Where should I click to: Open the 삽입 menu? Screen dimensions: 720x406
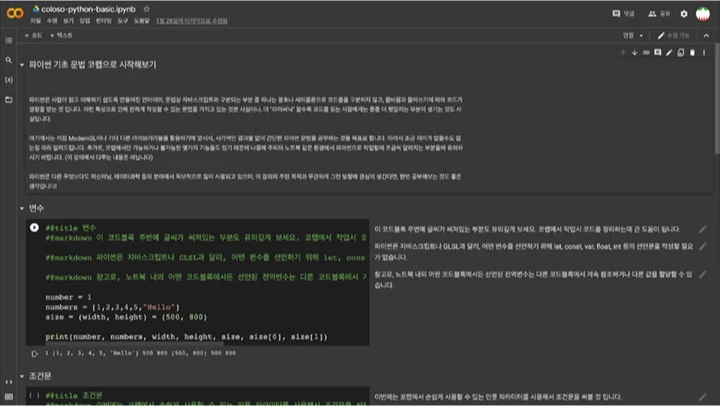pyautogui.click(x=84, y=21)
